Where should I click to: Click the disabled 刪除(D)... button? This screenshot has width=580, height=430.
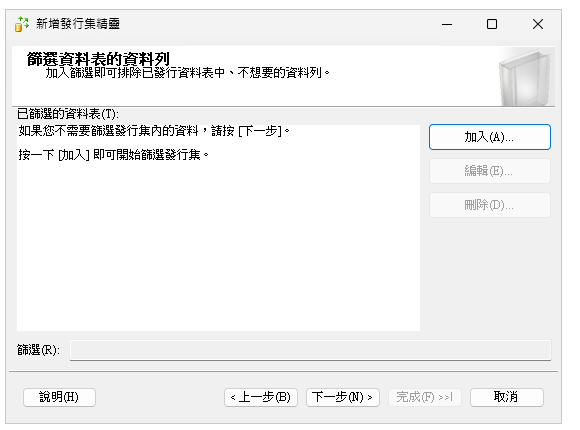click(x=490, y=205)
